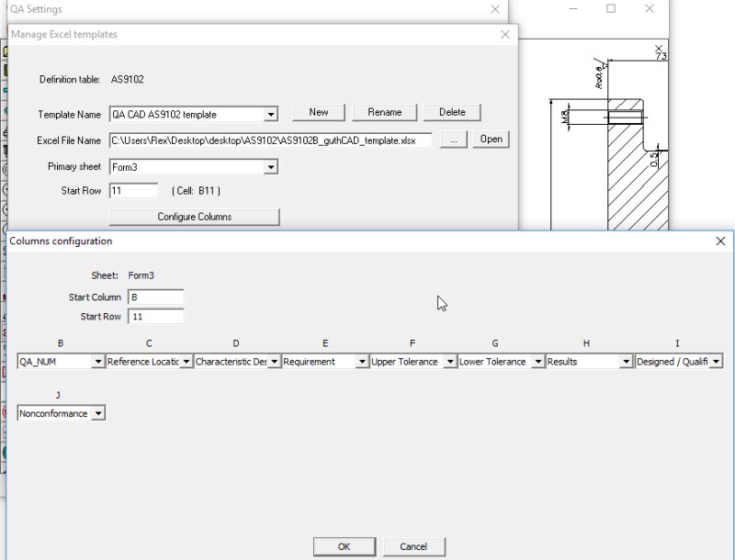Viewport: 735px width, 560px height.
Task: Open the Reference Location column dropdown
Action: (187, 362)
